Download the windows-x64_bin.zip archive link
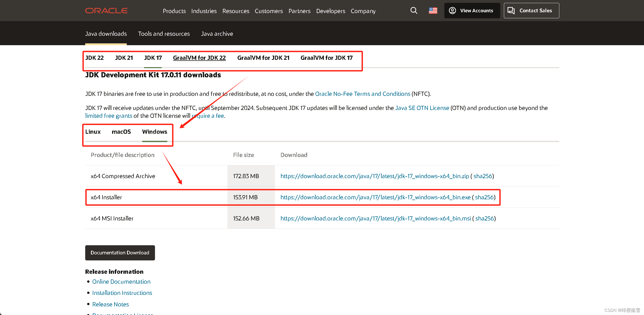 tap(375, 176)
